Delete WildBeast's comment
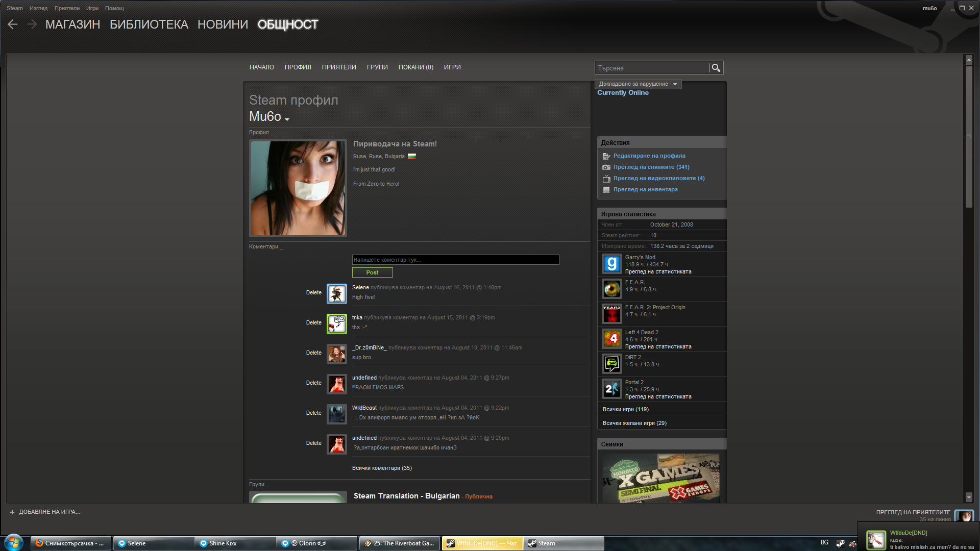980x551 pixels. [314, 413]
